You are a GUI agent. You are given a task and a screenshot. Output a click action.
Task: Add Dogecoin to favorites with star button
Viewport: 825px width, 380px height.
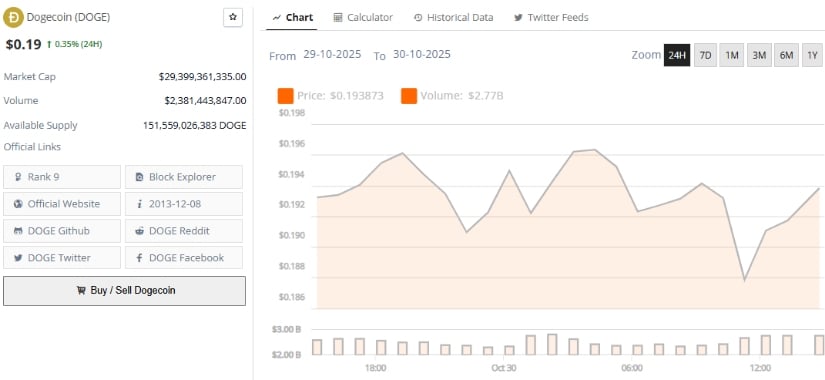[x=233, y=17]
